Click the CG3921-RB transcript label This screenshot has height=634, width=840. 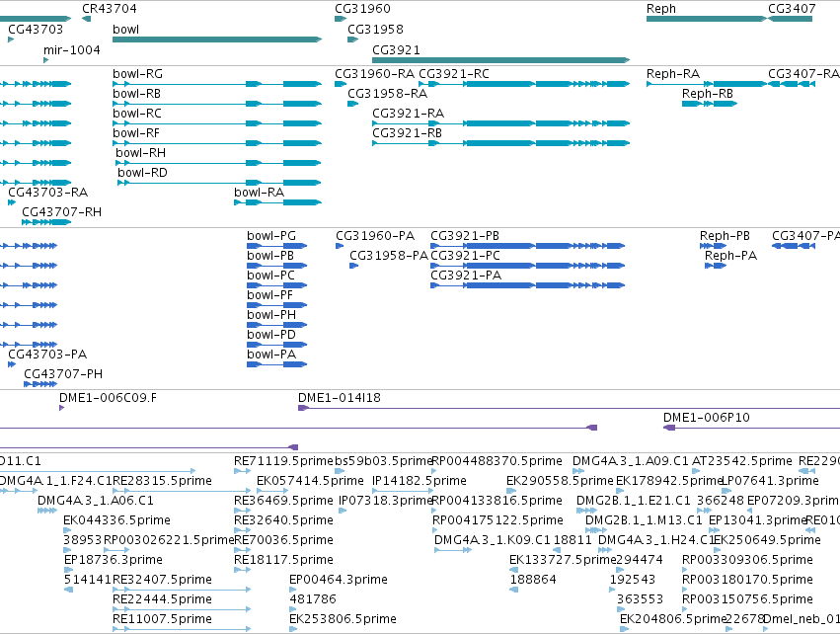point(407,133)
